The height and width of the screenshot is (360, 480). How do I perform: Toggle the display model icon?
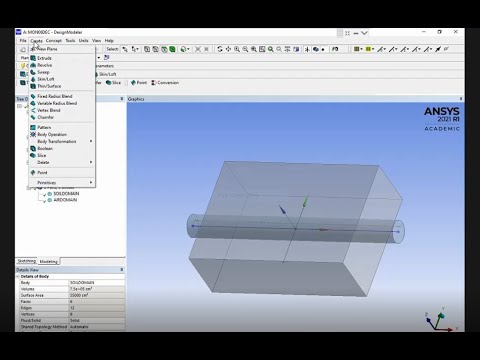point(316,49)
